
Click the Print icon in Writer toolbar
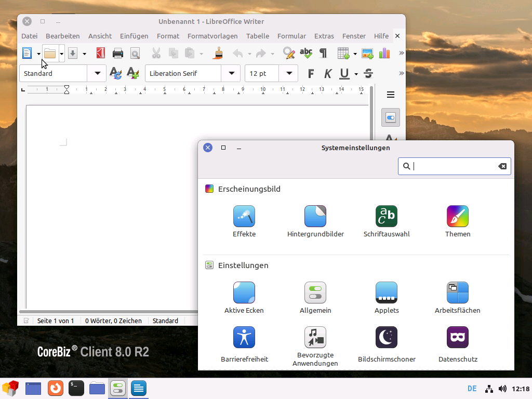pyautogui.click(x=118, y=54)
